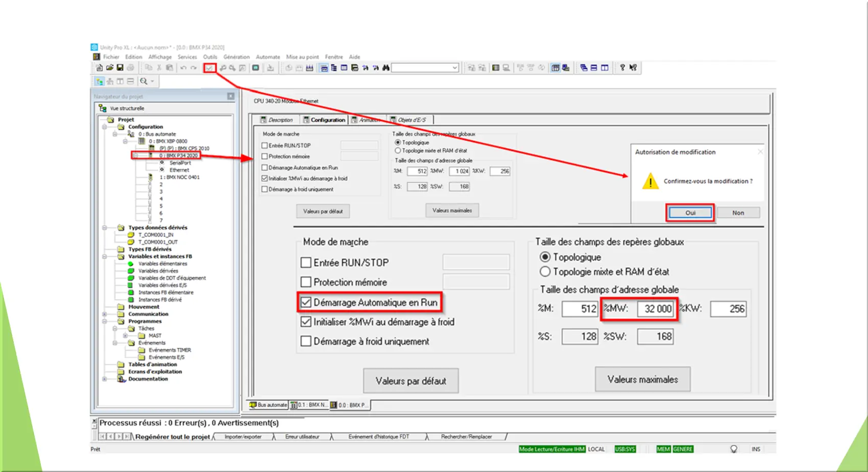Click the Redo arrow icon

pos(194,67)
